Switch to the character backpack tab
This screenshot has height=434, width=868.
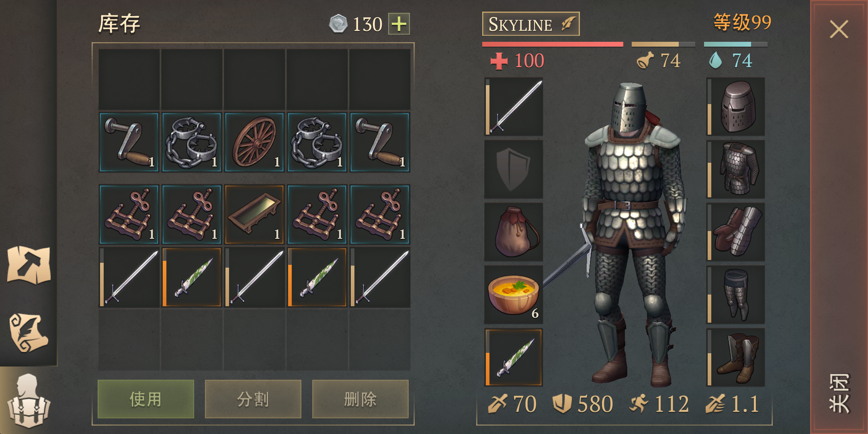coord(29,400)
